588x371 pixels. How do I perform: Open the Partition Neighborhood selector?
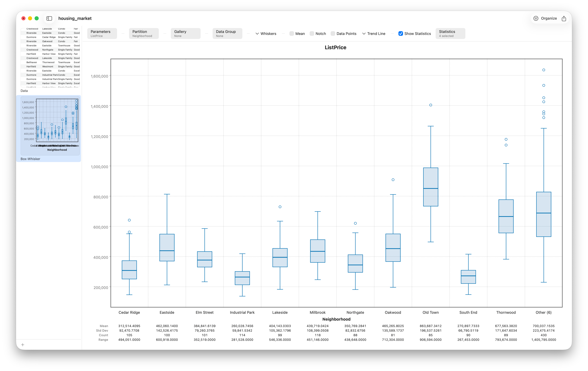[144, 33]
